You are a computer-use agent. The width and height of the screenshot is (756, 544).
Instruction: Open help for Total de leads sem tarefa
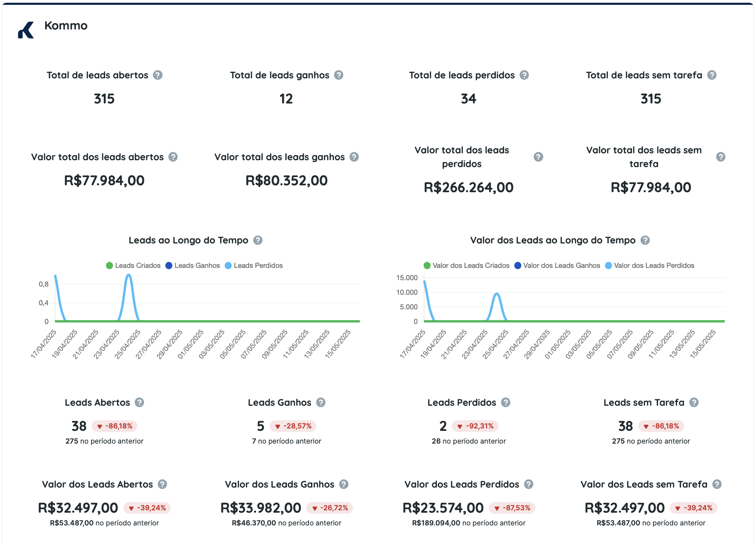click(712, 75)
